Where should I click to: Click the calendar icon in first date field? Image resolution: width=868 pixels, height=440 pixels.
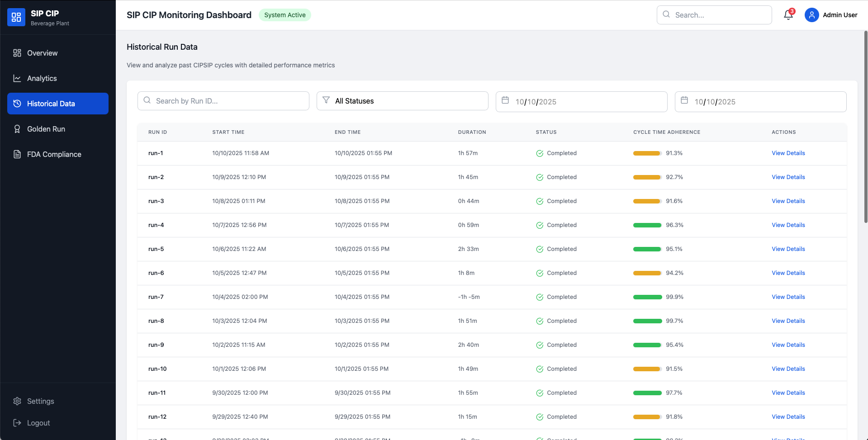(505, 100)
